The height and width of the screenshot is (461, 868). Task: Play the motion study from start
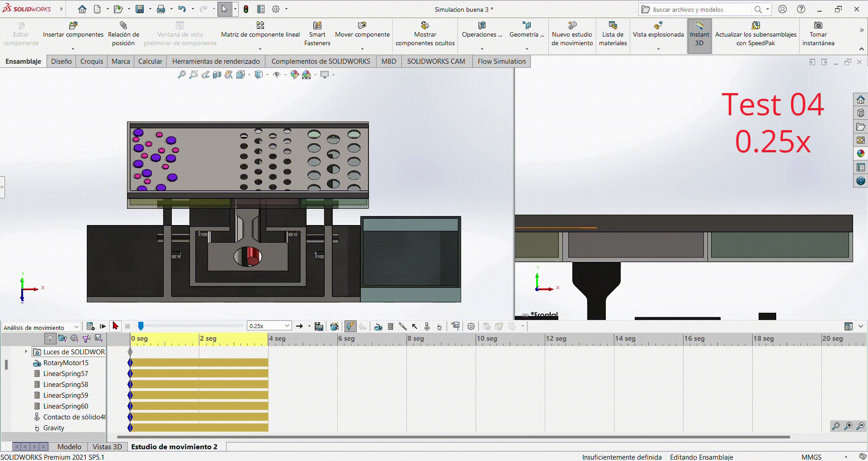pyautogui.click(x=103, y=326)
